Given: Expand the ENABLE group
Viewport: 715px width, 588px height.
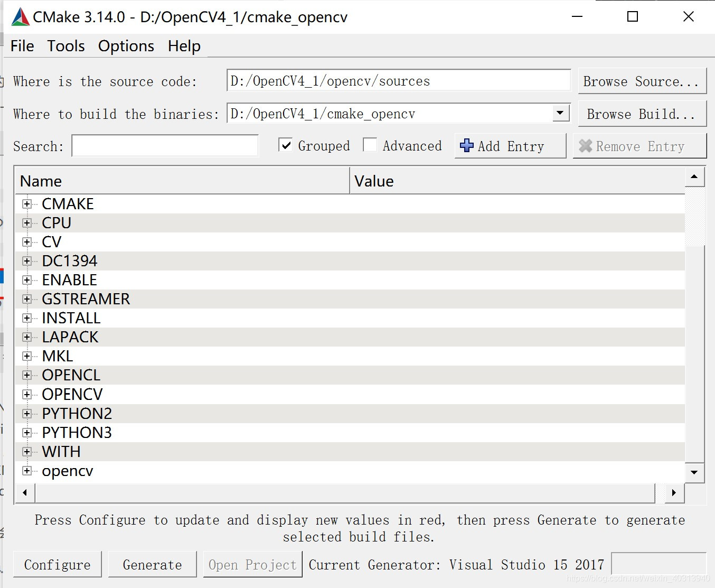Looking at the screenshot, I should [27, 280].
